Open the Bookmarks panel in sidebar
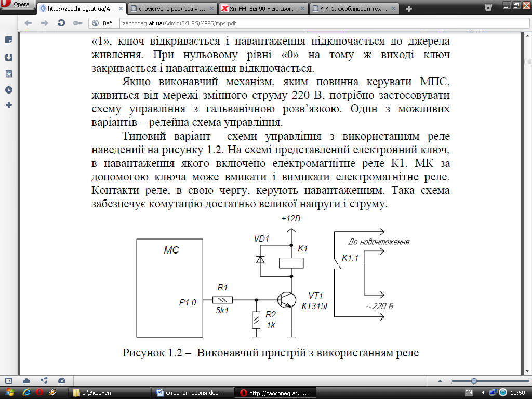The height and width of the screenshot is (399, 532). tap(9, 74)
